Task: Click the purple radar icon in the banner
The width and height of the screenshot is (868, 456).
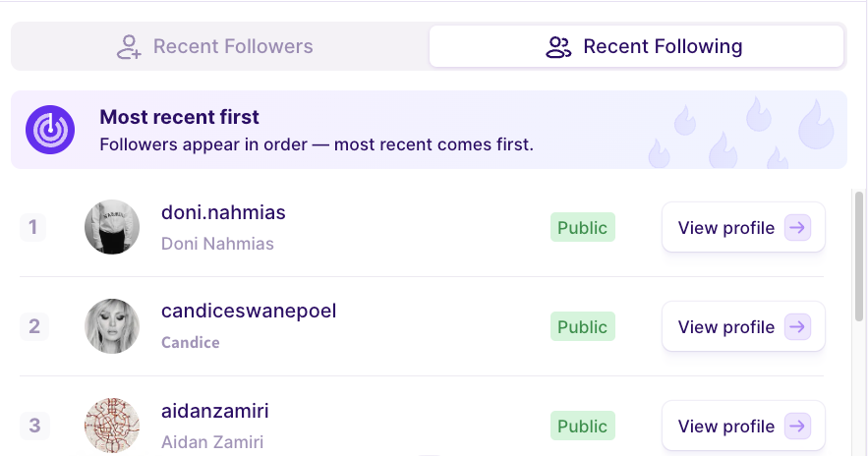Action: [x=50, y=130]
